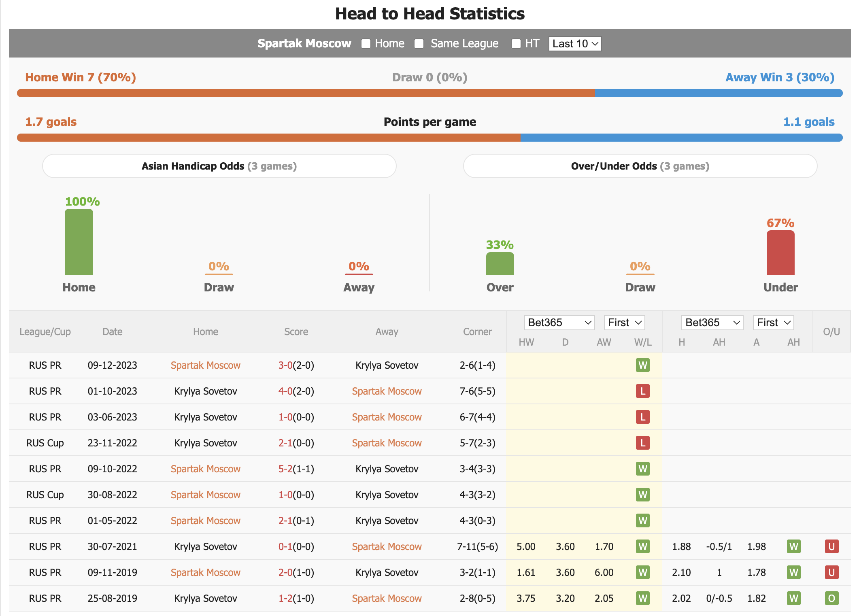
Task: Click the 6.00 away win odds
Action: point(604,572)
